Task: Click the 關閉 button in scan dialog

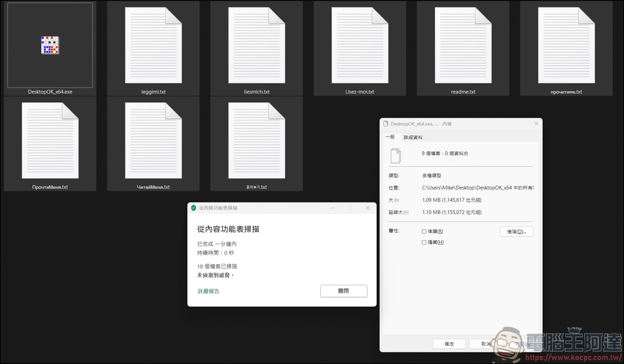Action: coord(343,291)
